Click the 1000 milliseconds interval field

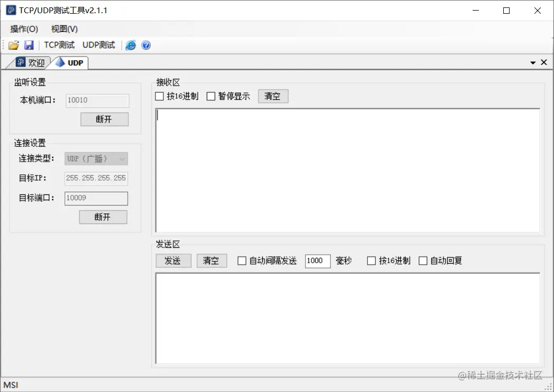pyautogui.click(x=318, y=261)
